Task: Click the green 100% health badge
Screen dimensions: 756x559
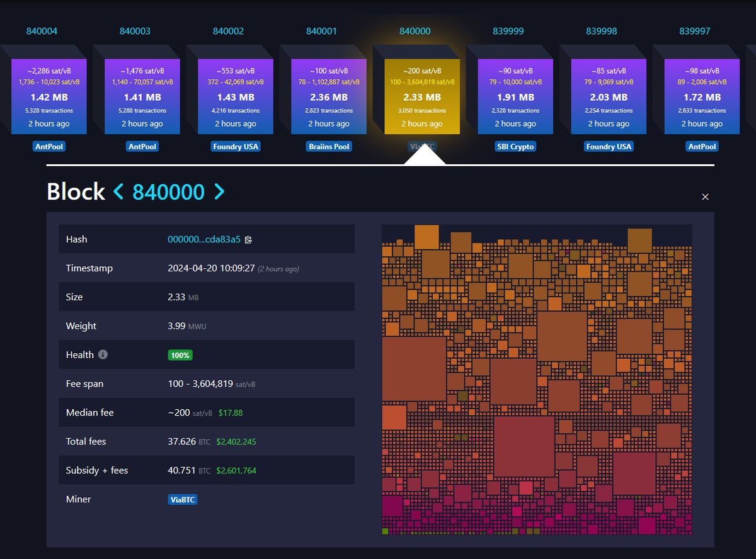Action: (x=180, y=355)
